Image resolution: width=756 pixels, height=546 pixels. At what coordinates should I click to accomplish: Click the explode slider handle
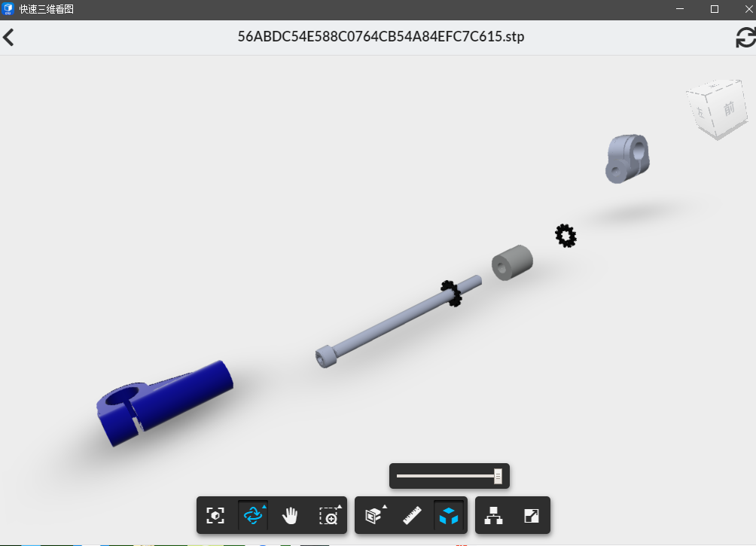(x=498, y=476)
